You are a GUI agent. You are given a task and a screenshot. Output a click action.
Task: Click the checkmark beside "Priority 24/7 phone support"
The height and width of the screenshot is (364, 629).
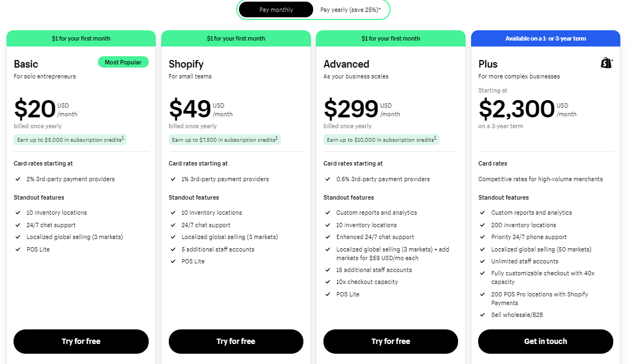tap(482, 237)
